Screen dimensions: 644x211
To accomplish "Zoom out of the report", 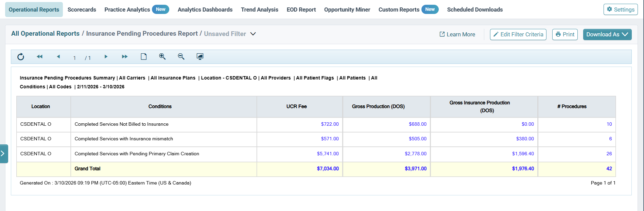I will [x=181, y=56].
